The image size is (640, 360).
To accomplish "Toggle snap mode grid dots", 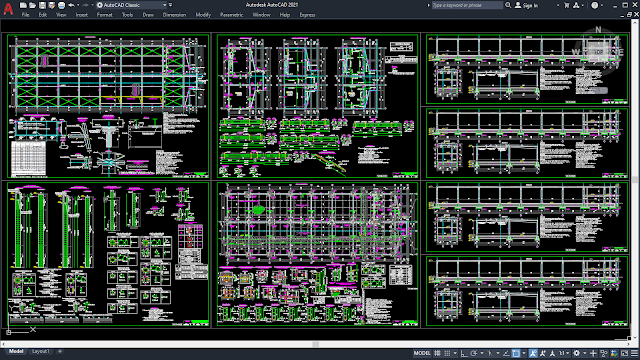I will click(x=447, y=353).
